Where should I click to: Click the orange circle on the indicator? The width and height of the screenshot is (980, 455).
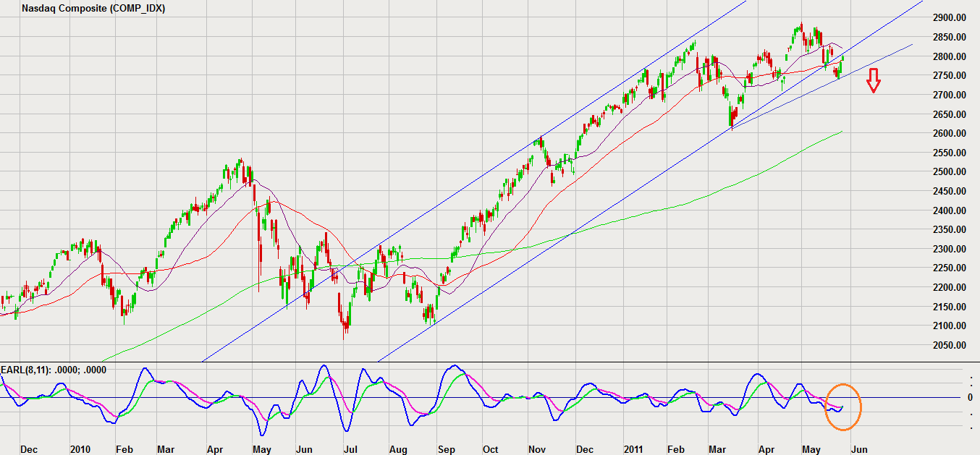coord(843,406)
